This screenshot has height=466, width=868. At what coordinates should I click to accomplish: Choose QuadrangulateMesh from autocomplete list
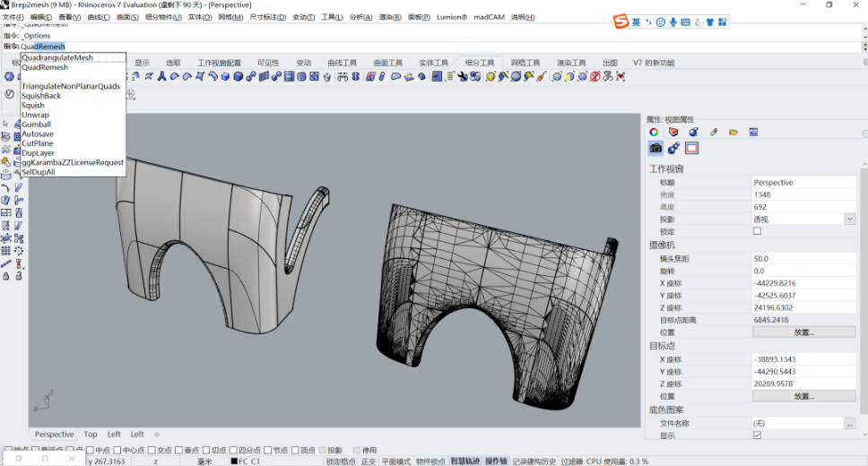click(x=73, y=57)
